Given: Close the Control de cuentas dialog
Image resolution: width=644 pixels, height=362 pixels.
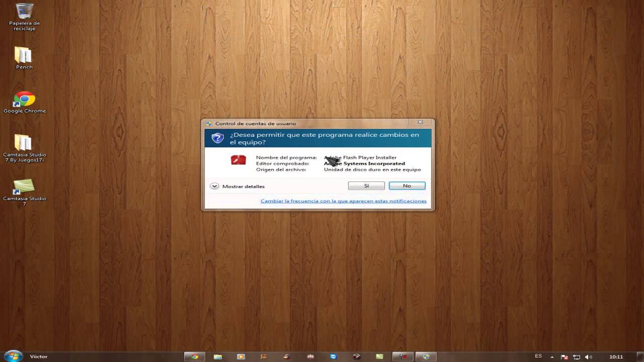Looking at the screenshot, I should click(420, 122).
